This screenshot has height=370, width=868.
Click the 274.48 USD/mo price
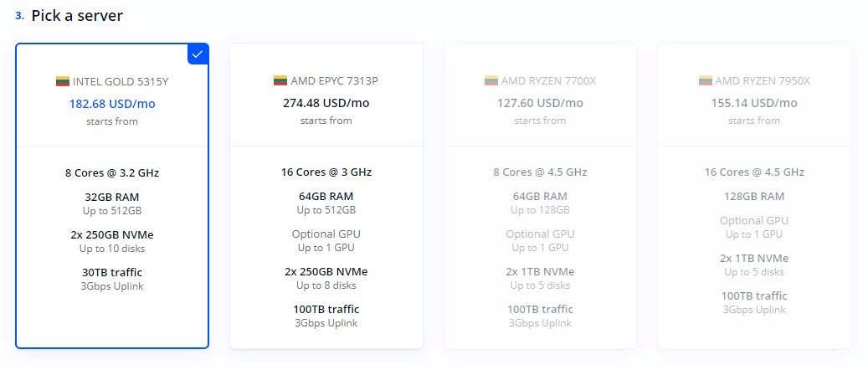click(x=326, y=104)
